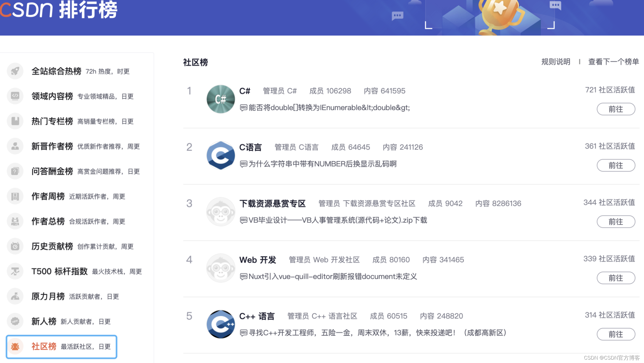Screen dimensions: 644x363
Task: Click the bookmark icon for 热门专栏榜
Action: click(15, 121)
